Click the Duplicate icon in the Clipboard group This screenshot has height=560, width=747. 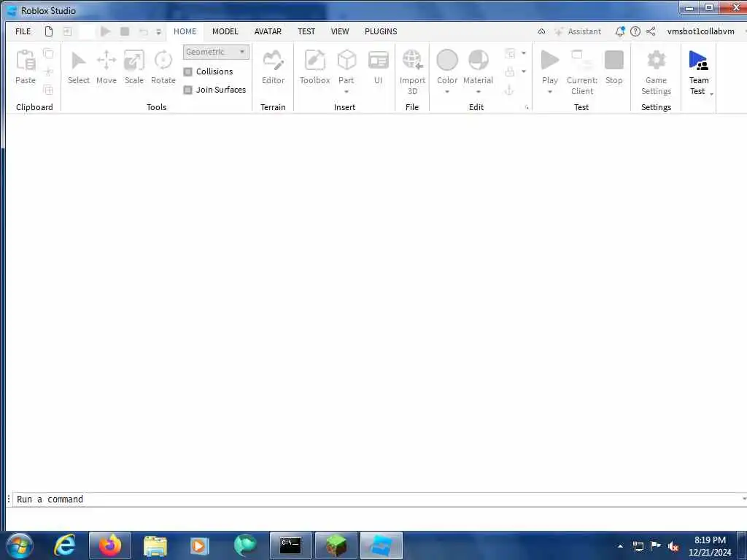tap(48, 90)
